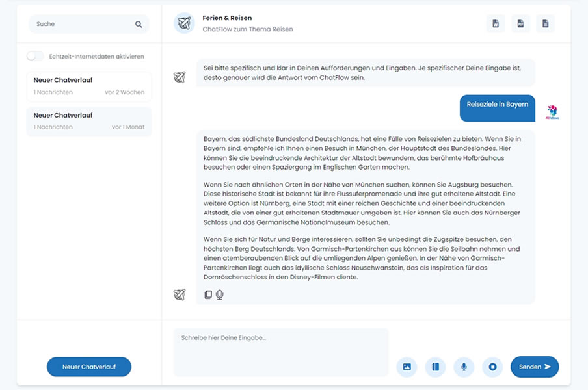Export chat as Word document
This screenshot has width=588, height=390.
496,24
